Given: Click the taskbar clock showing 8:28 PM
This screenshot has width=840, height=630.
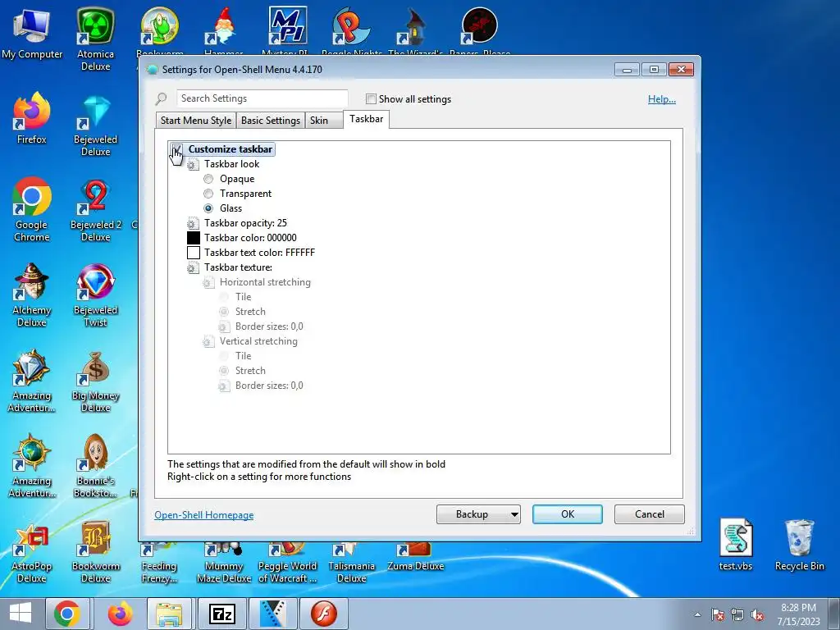Looking at the screenshot, I should coord(798,614).
